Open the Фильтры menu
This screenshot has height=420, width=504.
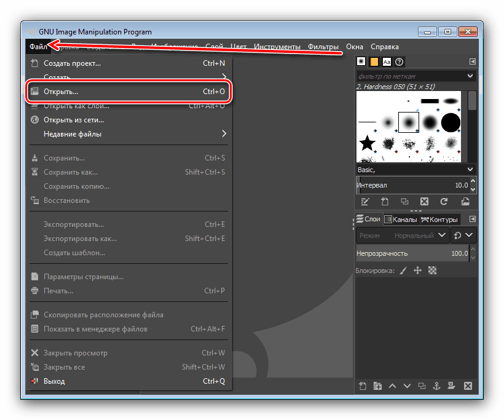click(x=323, y=47)
